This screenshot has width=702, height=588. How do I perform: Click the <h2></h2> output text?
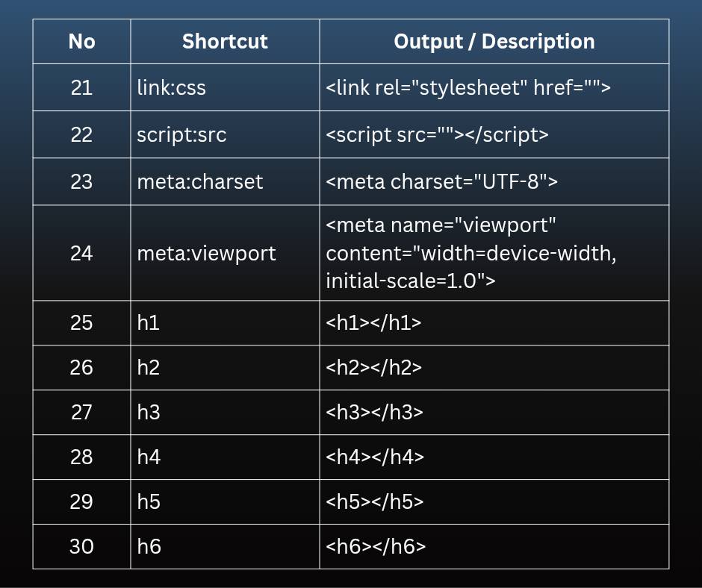tap(374, 367)
